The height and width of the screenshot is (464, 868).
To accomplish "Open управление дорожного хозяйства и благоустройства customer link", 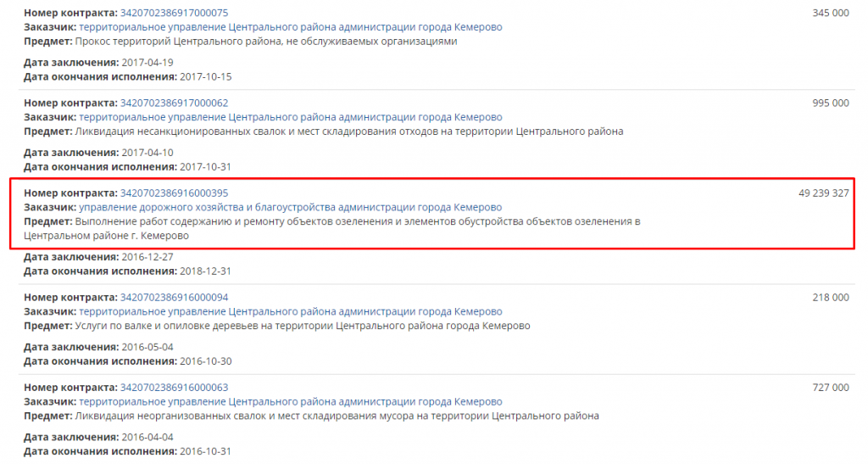I will (290, 207).
